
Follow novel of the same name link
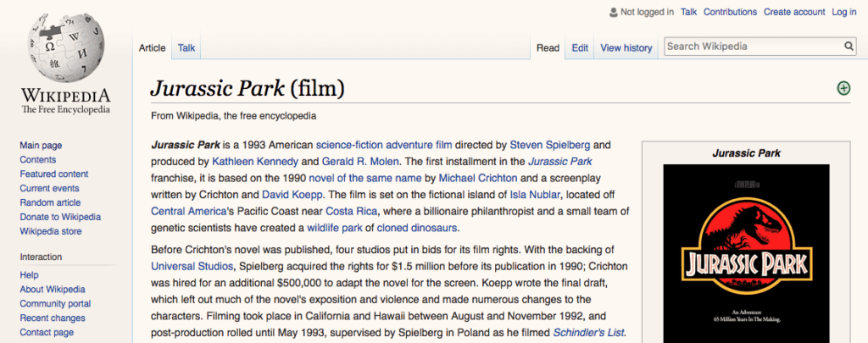click(x=365, y=179)
